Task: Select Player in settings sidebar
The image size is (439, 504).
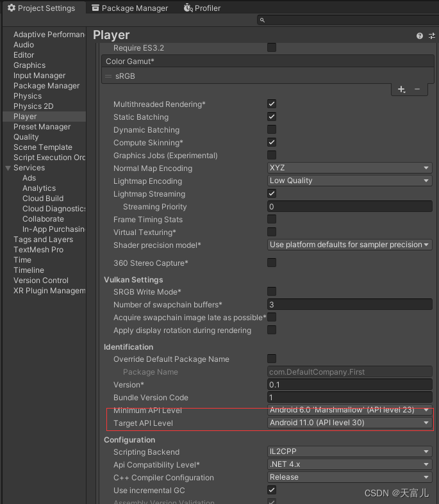Action: (44, 117)
